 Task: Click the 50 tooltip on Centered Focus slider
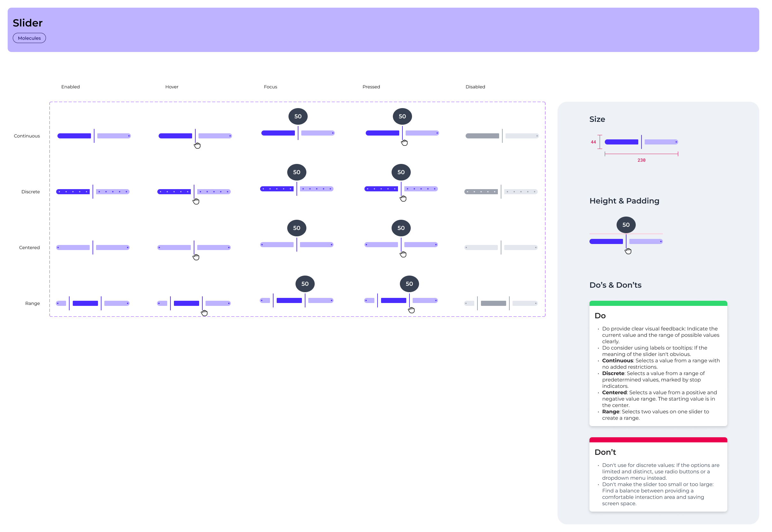click(296, 228)
